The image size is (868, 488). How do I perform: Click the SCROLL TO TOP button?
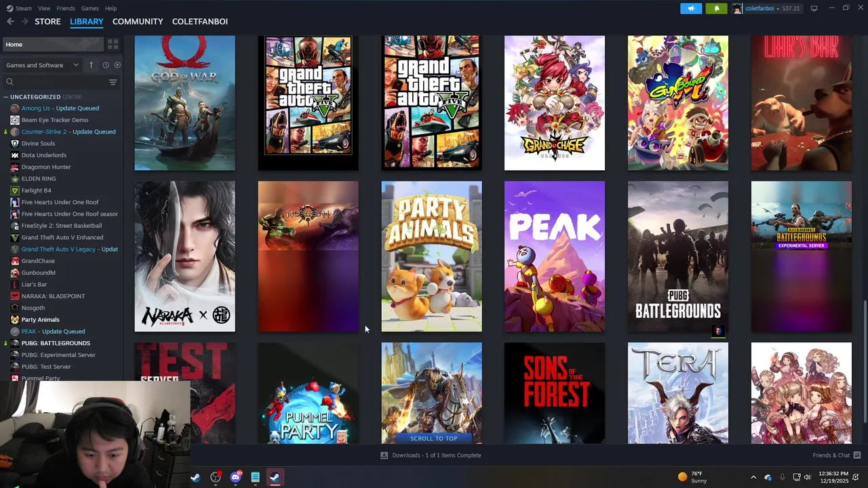(x=433, y=439)
